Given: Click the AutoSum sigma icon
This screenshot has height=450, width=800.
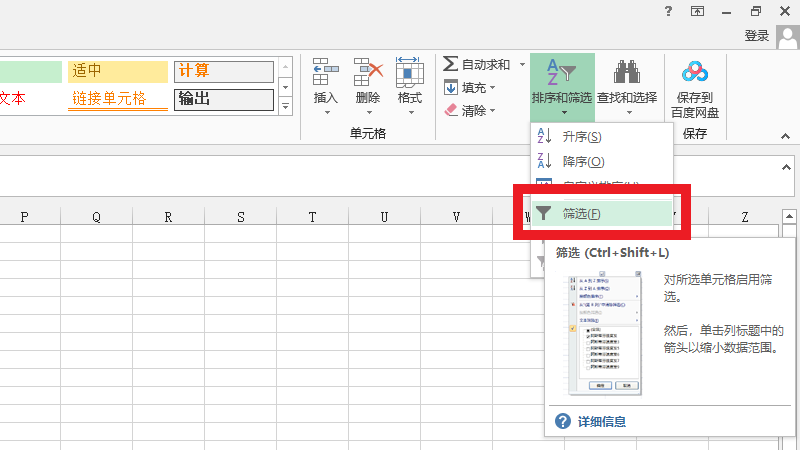Looking at the screenshot, I should tap(451, 64).
